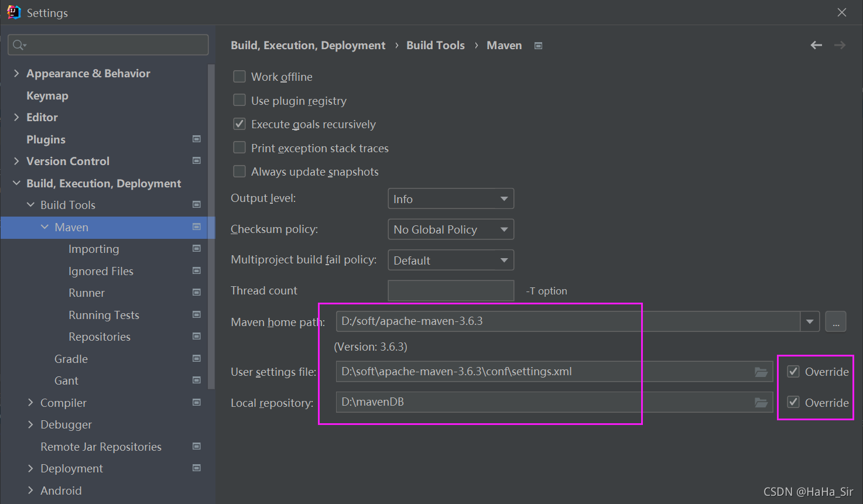This screenshot has width=863, height=504.
Task: Open the Keymap settings page
Action: 47,95
